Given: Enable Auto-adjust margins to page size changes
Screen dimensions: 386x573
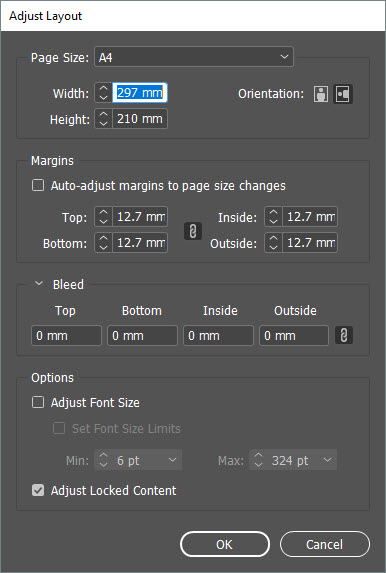Looking at the screenshot, I should 38,185.
